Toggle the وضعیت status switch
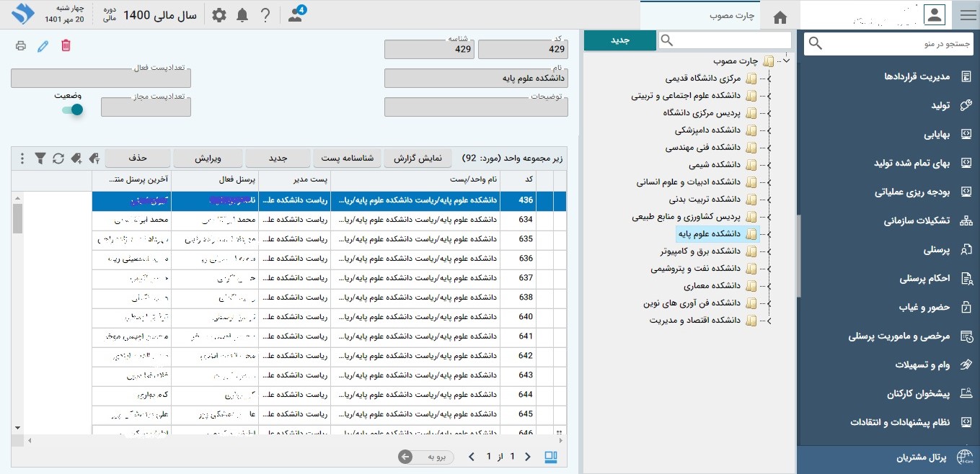Image resolution: width=980 pixels, height=474 pixels. [72, 109]
